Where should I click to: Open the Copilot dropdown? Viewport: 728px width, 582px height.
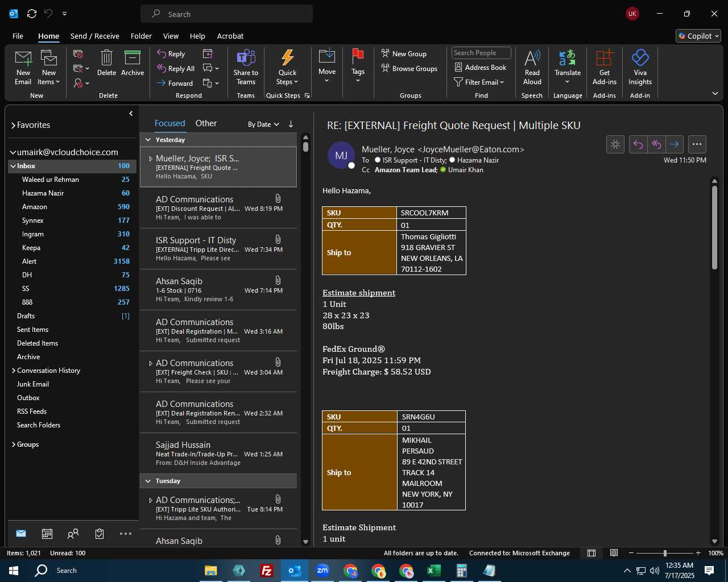[698, 36]
